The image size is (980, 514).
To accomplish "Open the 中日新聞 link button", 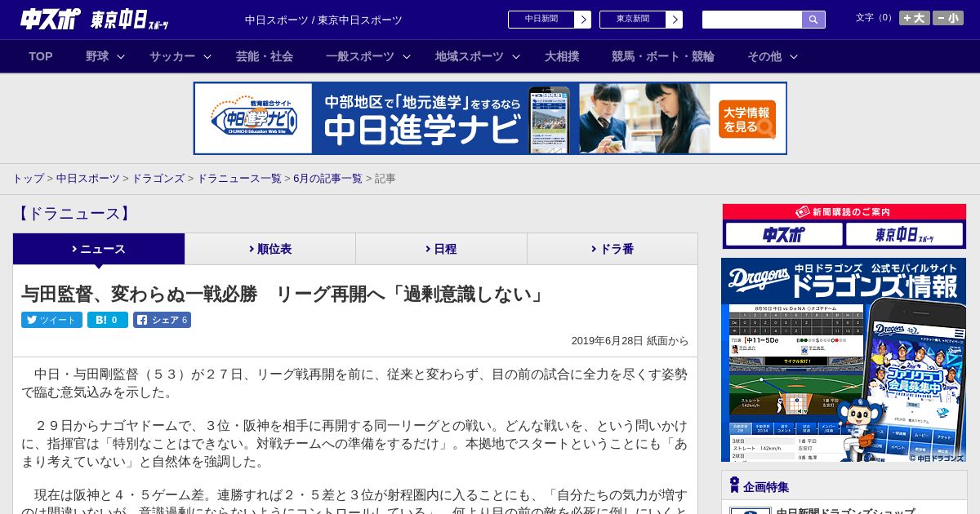I will tap(541, 20).
